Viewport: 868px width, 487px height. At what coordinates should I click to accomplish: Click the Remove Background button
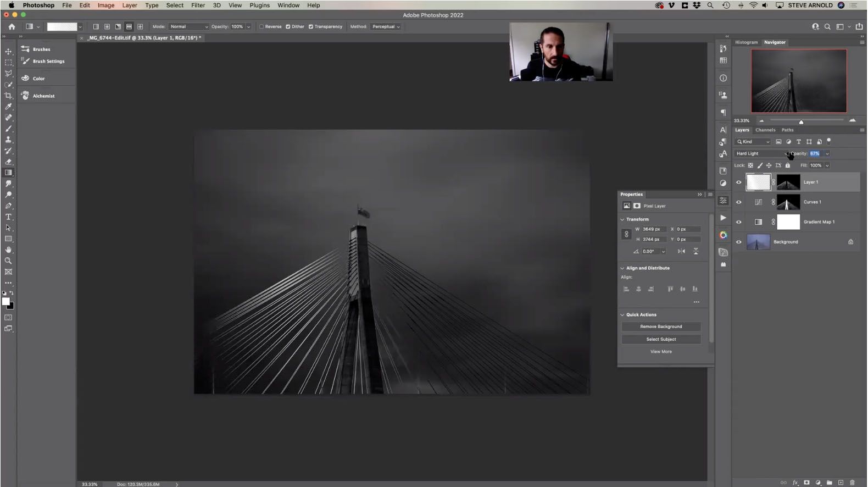(x=661, y=326)
